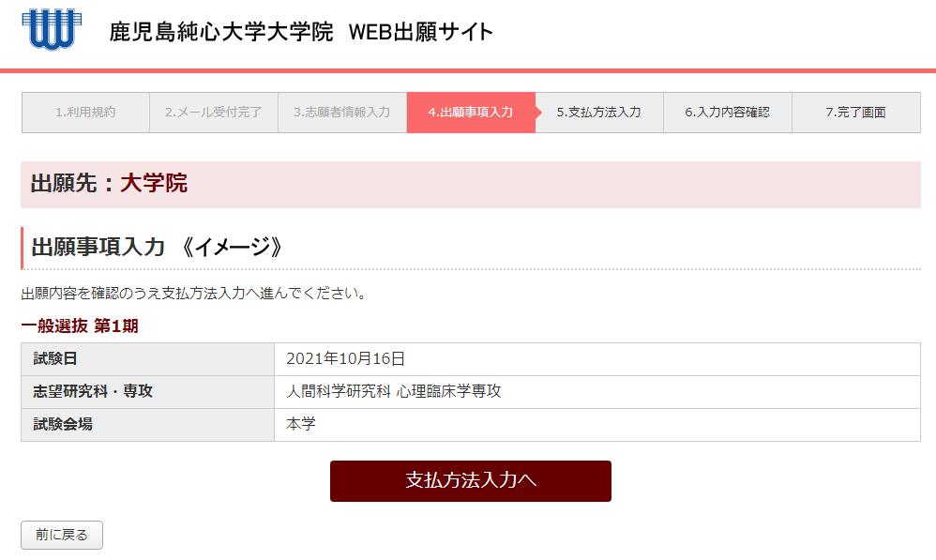Select step 5.支払方法入力 tab

(599, 113)
